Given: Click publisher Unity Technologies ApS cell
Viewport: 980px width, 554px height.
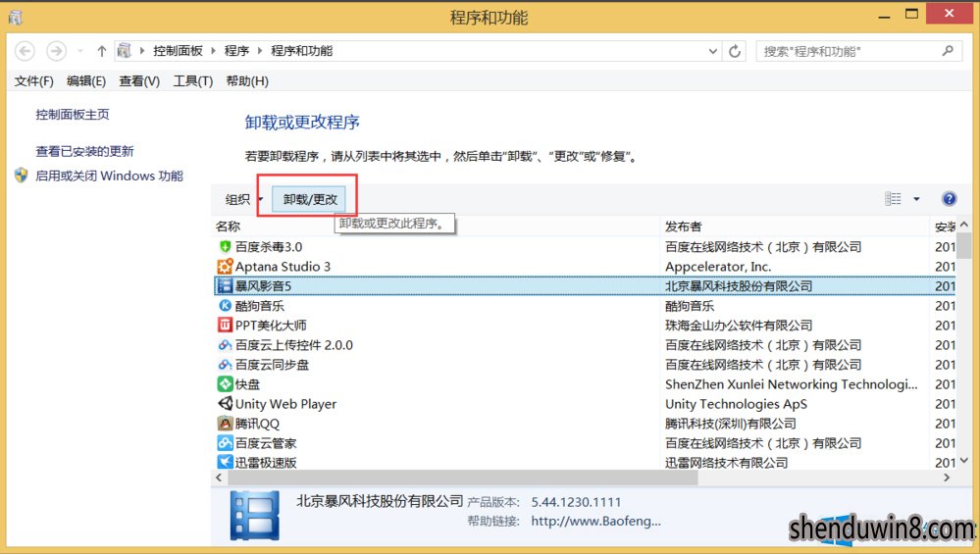Looking at the screenshot, I should (737, 403).
